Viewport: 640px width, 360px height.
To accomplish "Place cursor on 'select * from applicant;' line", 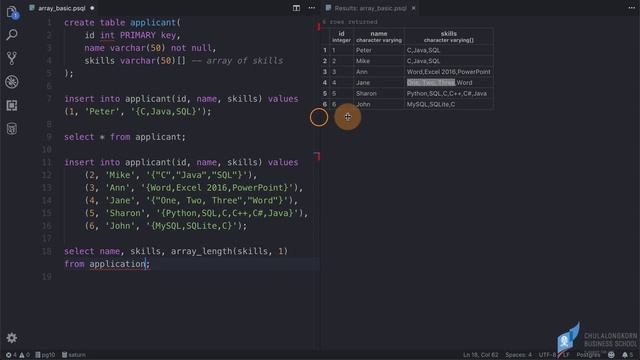I will coord(125,137).
